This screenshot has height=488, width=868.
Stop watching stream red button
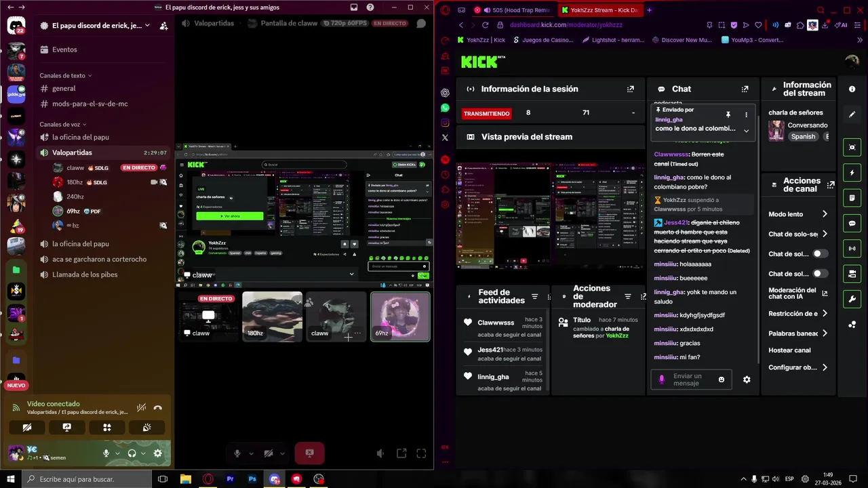coord(309,453)
